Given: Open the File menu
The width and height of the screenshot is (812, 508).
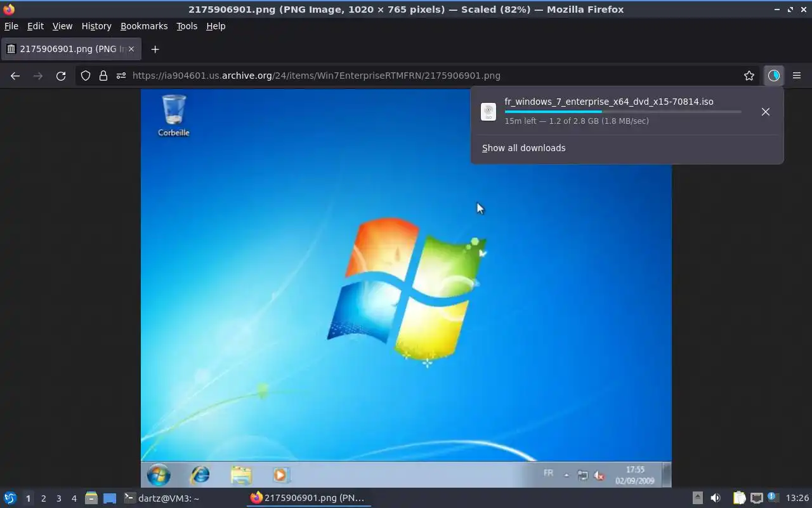Looking at the screenshot, I should [x=11, y=26].
